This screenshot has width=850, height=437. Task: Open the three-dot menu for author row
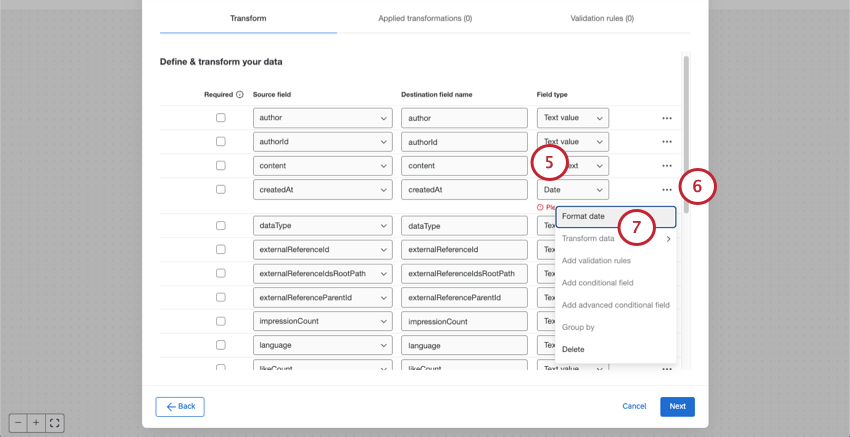pos(666,118)
